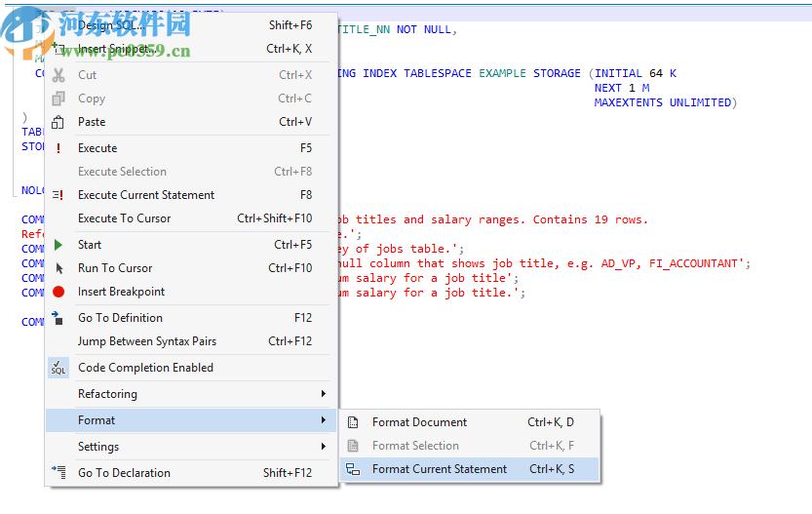The height and width of the screenshot is (514, 812).
Task: Select Insert Snippet menu entry
Action: [191, 49]
